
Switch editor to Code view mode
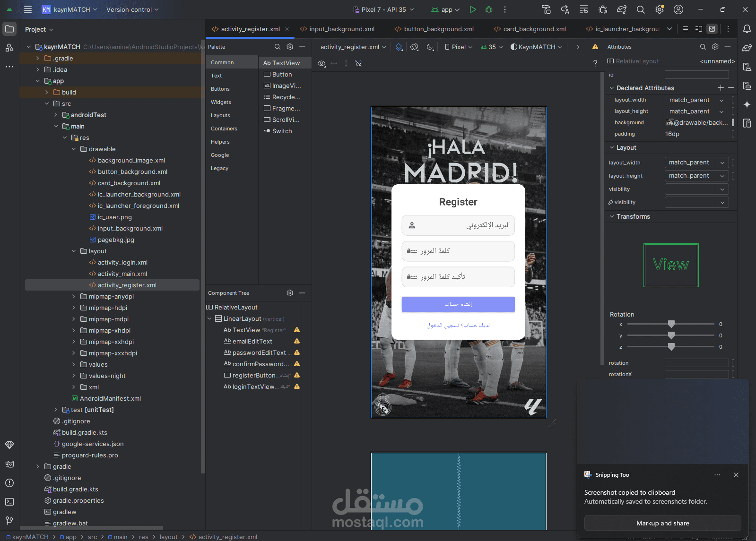point(686,29)
